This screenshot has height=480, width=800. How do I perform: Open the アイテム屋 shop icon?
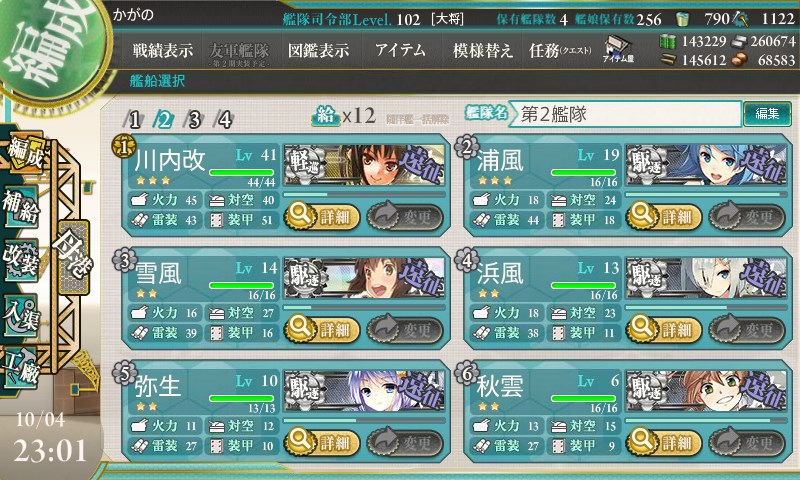click(x=618, y=49)
